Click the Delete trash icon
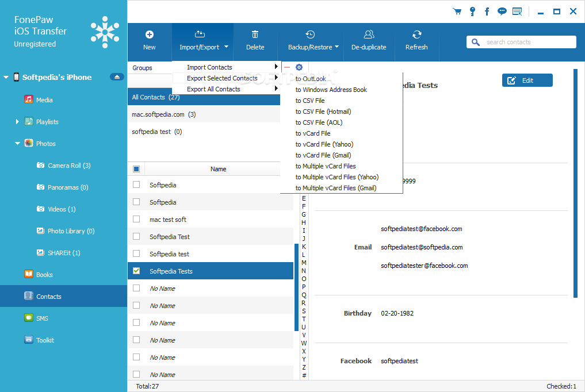 pyautogui.click(x=255, y=34)
